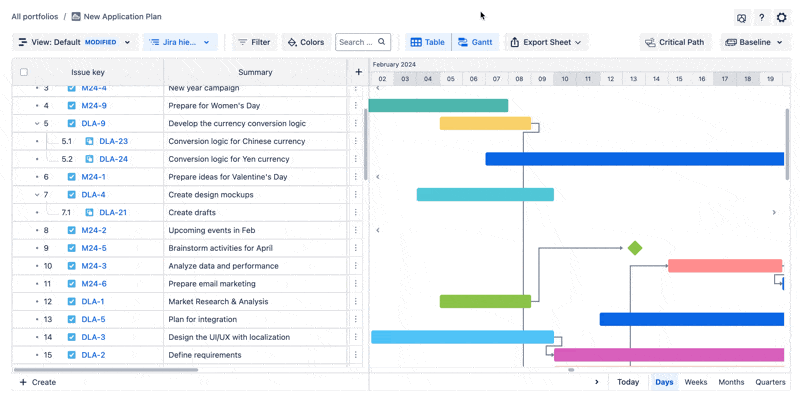The width and height of the screenshot is (800, 402).
Task: Click the portfolio icon beside New Application Plan
Action: (x=76, y=17)
